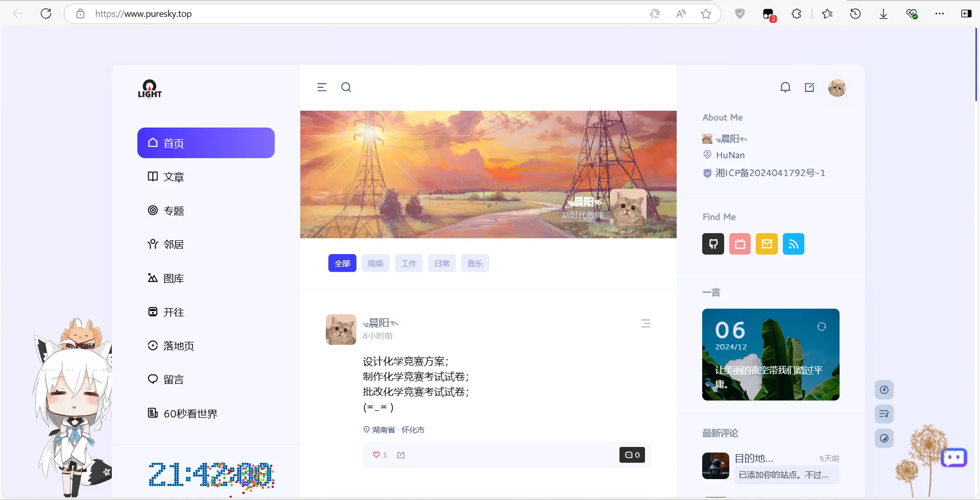Click the floating compass widget button
This screenshot has height=500, width=980.
coord(884,438)
